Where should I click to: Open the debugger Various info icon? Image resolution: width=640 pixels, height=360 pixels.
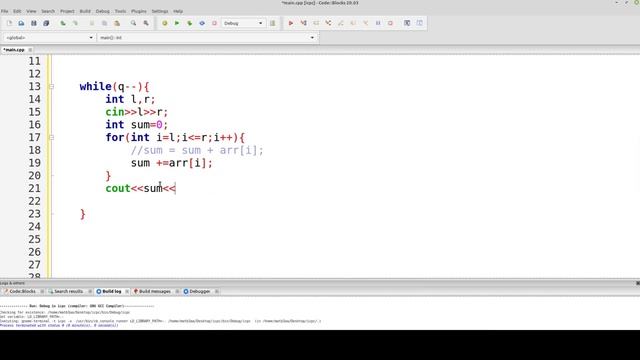point(420,23)
